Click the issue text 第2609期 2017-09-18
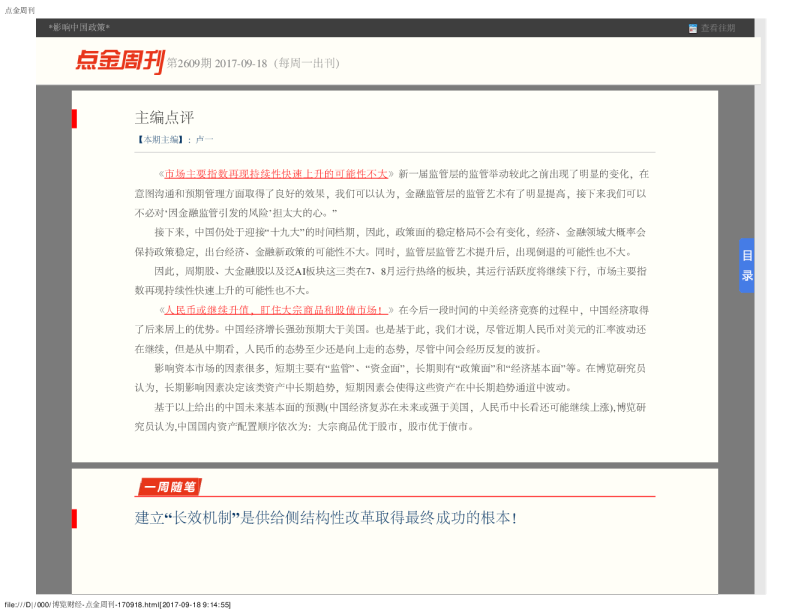The height and width of the screenshot is (612, 792). (x=217, y=63)
